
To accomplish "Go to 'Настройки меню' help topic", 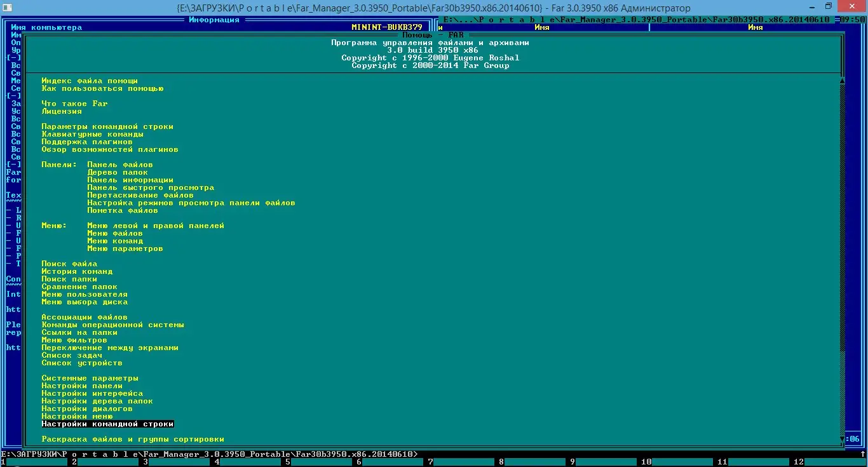I will click(x=77, y=416).
